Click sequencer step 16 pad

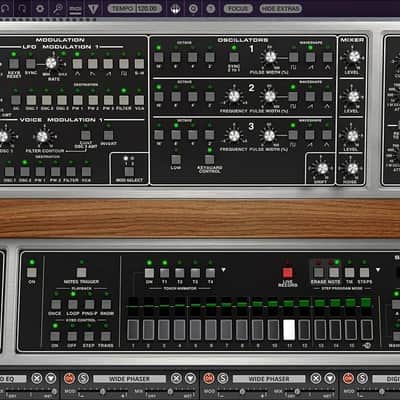(x=367, y=330)
